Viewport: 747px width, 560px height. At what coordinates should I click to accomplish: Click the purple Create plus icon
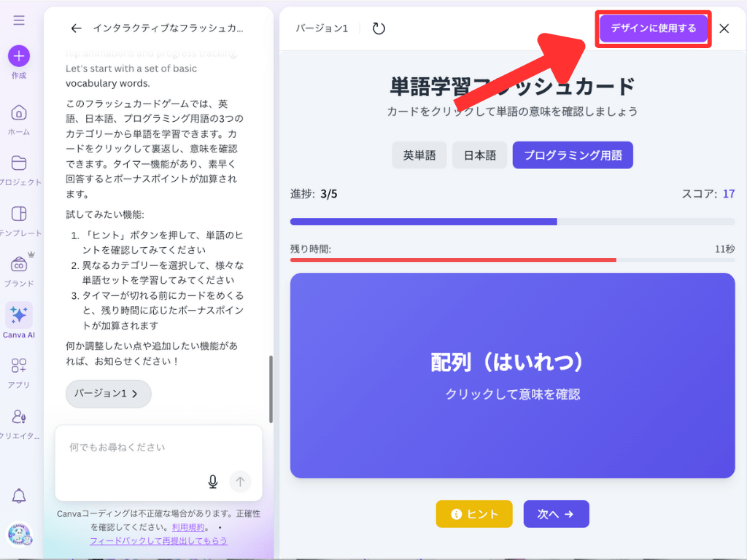coord(19,56)
